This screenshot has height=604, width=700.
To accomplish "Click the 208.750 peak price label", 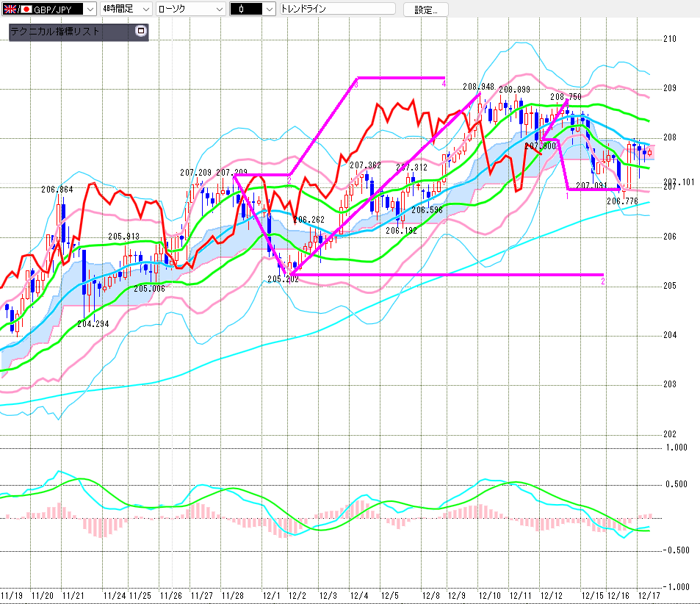I will (565, 96).
